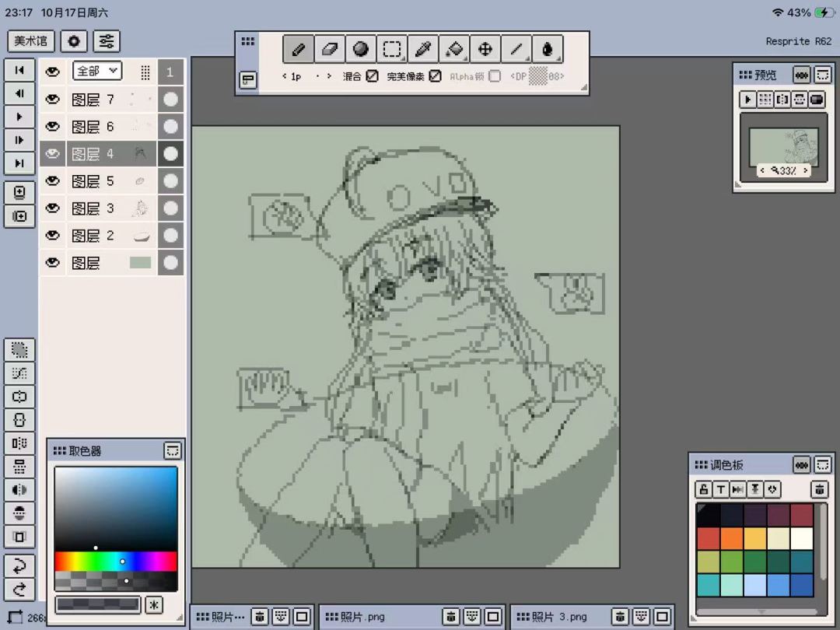Open the 美术馆 gallery button
Image resolution: width=840 pixels, height=630 pixels.
click(x=30, y=41)
